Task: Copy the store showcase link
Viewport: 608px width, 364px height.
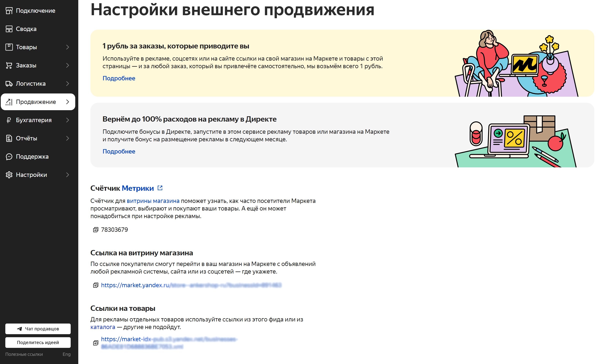Action: pyautogui.click(x=95, y=285)
